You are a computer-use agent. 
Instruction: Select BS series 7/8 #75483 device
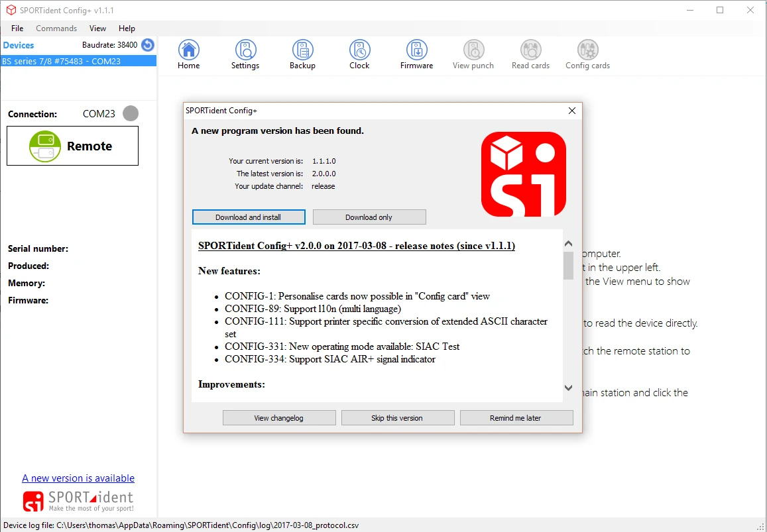78,61
